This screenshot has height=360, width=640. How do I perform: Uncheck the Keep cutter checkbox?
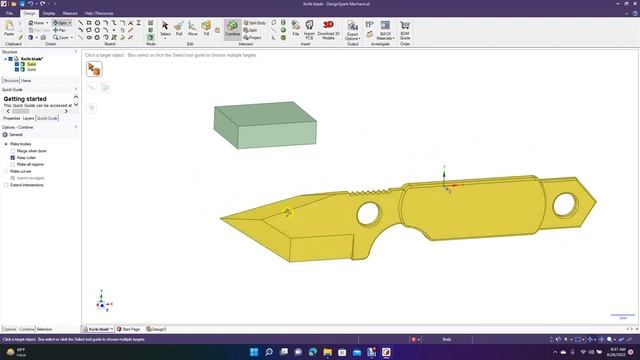13,158
